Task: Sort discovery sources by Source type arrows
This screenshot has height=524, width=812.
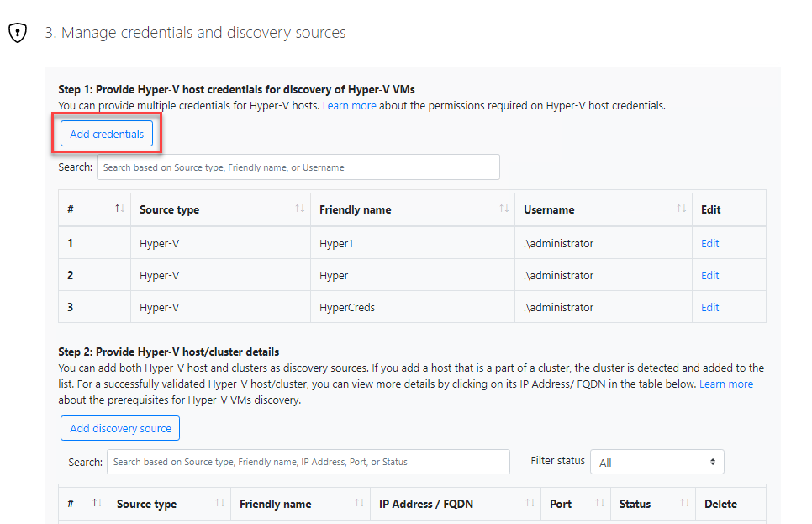Action: [x=220, y=503]
